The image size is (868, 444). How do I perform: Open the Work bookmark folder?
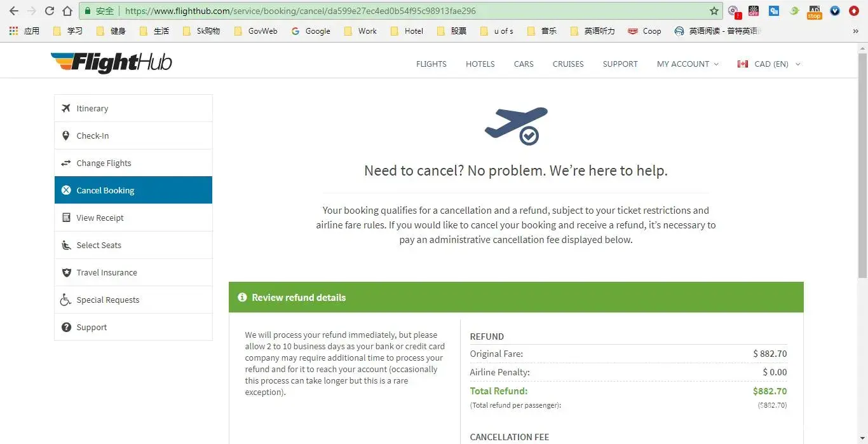click(x=360, y=31)
